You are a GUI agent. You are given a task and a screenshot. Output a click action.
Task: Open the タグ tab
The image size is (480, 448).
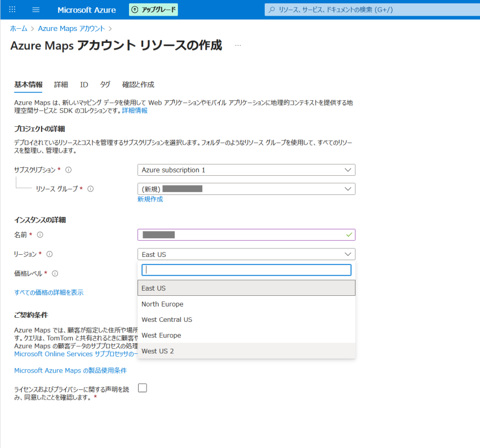[105, 85]
